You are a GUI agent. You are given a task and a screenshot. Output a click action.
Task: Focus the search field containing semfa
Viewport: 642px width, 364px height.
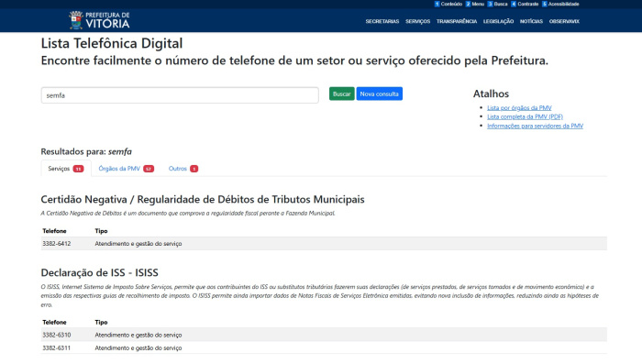(180, 95)
